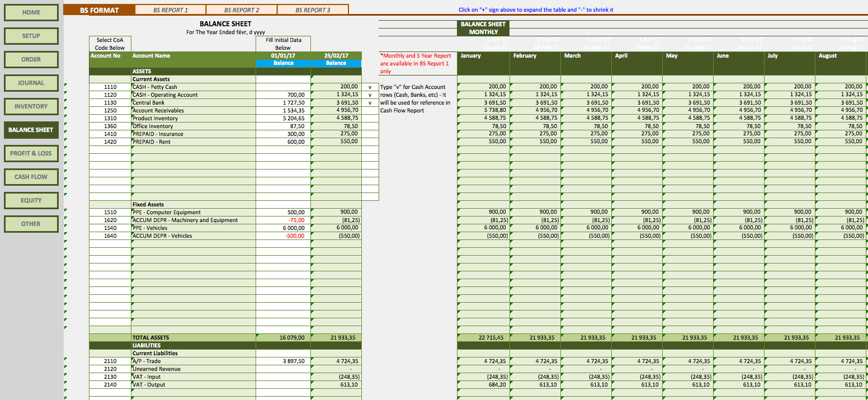The height and width of the screenshot is (400, 868).
Task: Switch to the BS REPORT 2 tab
Action: point(242,10)
